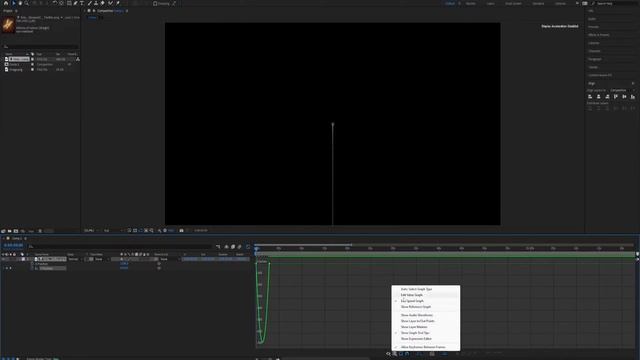Take a snapshot with viewer camera icon
This screenshot has height=360, width=640.
coord(181,231)
